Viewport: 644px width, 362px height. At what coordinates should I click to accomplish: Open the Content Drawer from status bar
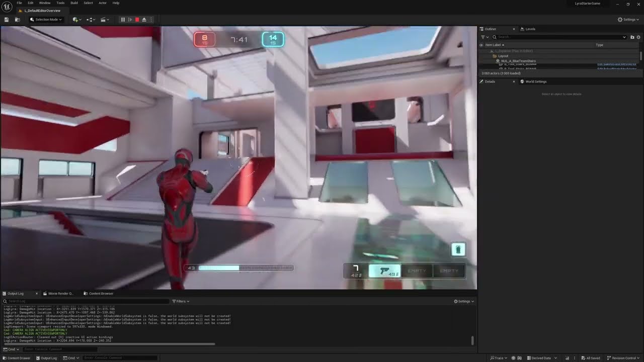pos(16,358)
